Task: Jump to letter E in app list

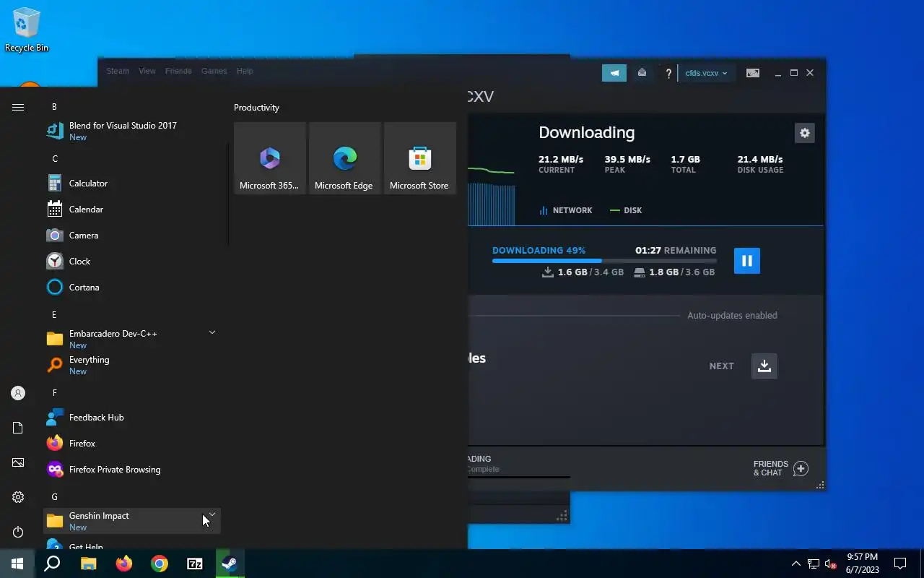Action: [x=54, y=315]
